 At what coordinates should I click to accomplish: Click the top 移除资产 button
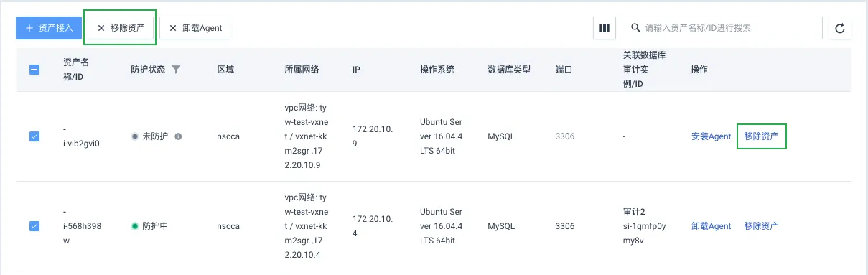coord(121,28)
